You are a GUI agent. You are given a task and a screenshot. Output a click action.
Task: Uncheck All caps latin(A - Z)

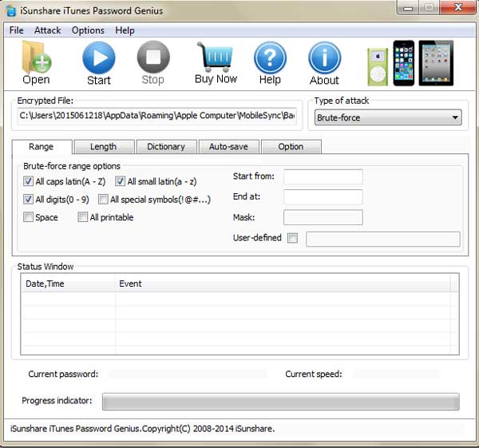[x=29, y=181]
